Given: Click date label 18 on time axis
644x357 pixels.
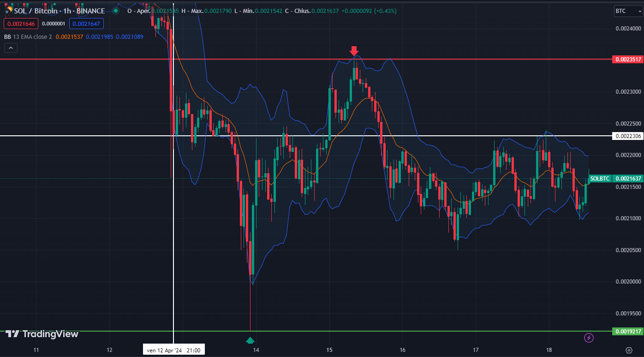Looking at the screenshot, I should [549, 350].
